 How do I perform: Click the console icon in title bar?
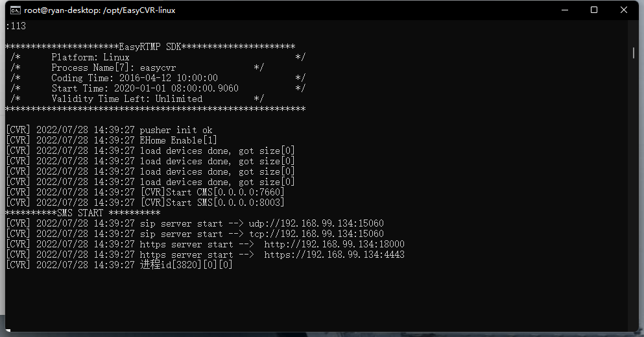(x=13, y=10)
